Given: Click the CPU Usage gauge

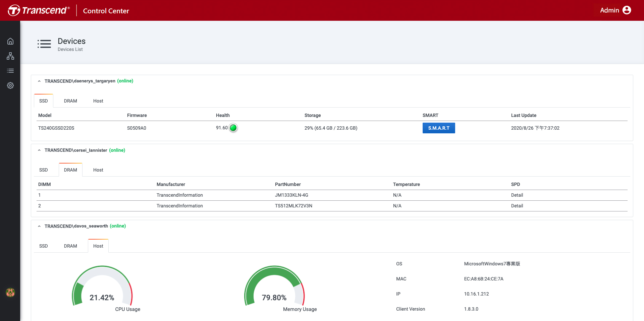Looking at the screenshot, I should [102, 286].
